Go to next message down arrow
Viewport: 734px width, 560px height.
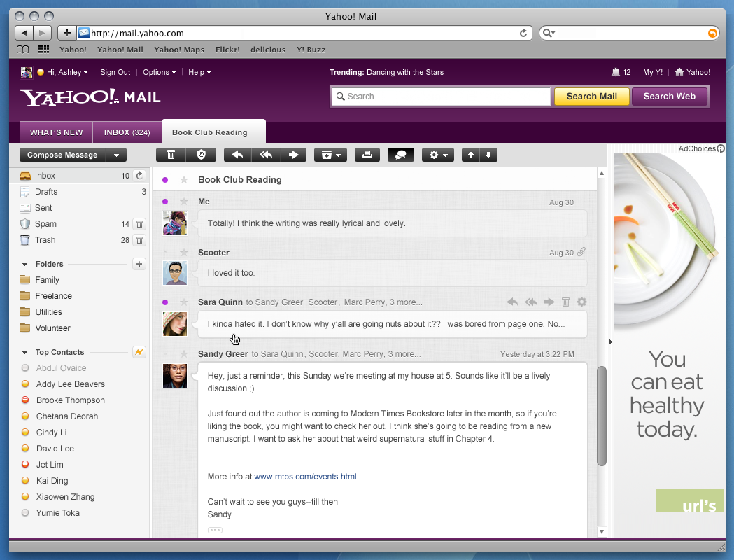pos(488,155)
